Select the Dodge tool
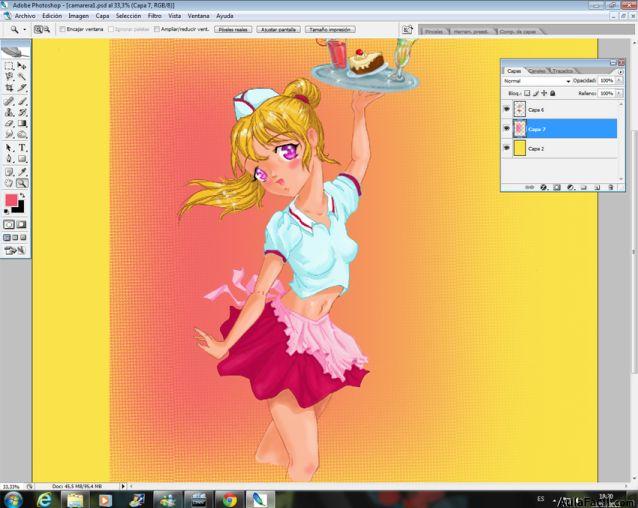 22,134
